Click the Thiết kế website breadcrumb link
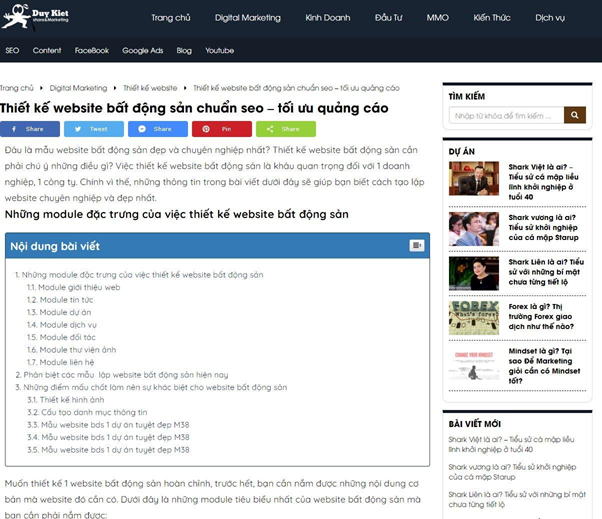Viewport: 602px width, 519px height. click(x=150, y=88)
